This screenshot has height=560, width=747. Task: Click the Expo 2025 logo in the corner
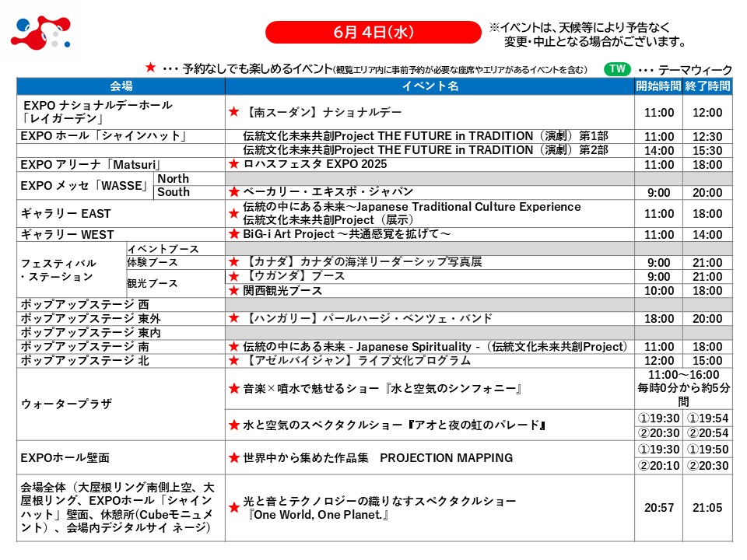click(40, 32)
